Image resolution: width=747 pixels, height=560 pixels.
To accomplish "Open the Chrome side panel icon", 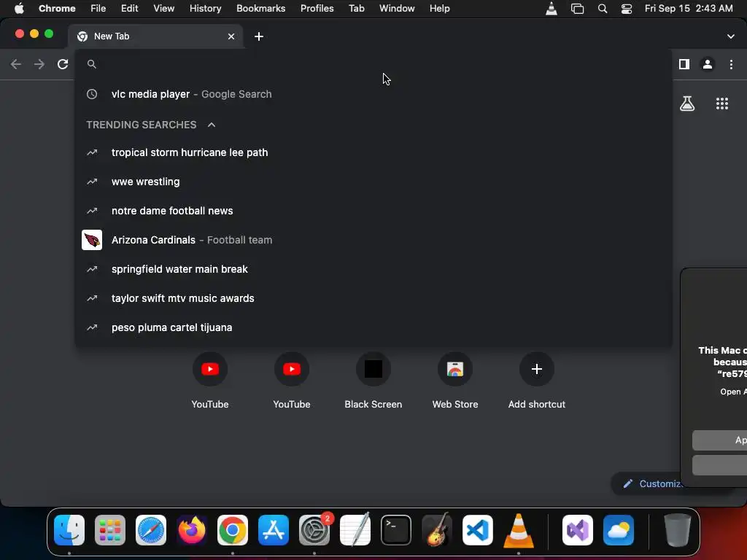I will [x=684, y=64].
